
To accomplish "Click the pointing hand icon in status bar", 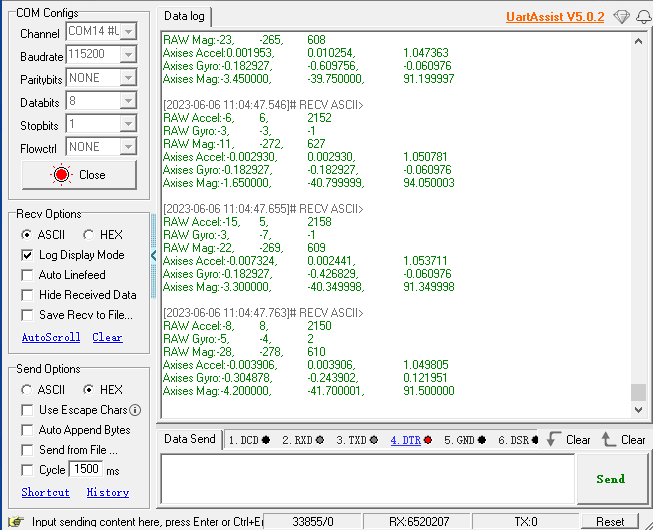I will (x=16, y=521).
